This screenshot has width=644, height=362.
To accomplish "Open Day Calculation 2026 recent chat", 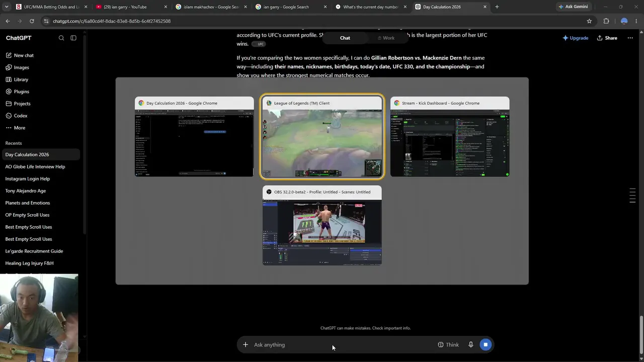I will (40, 155).
